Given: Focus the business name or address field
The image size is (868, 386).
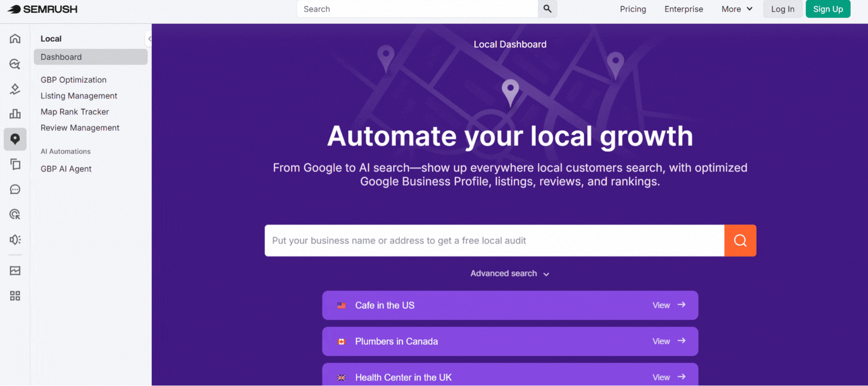Looking at the screenshot, I should [x=494, y=241].
